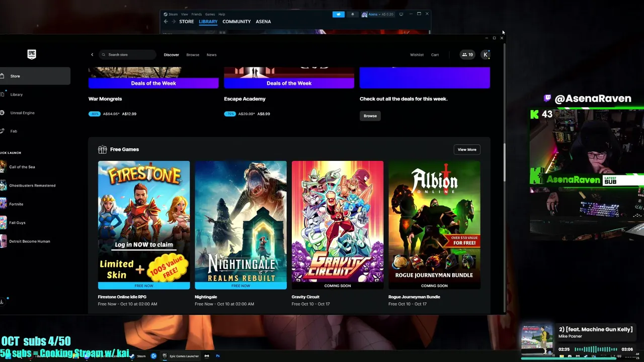Open the friends list showing 19
This screenshot has height=362, width=644.
467,55
